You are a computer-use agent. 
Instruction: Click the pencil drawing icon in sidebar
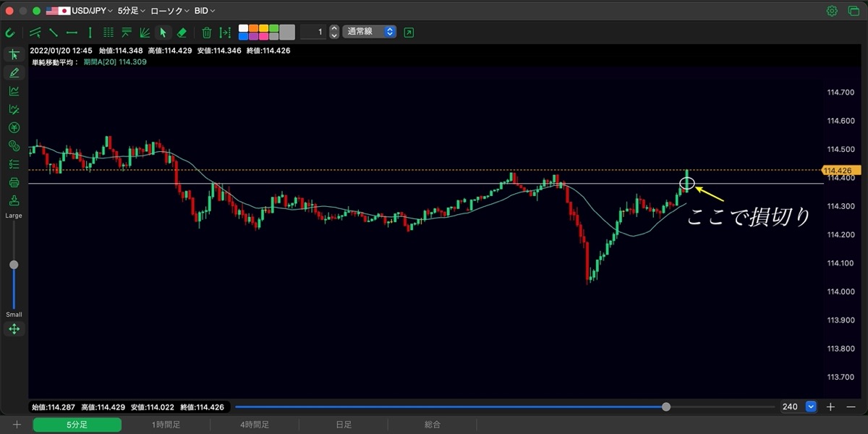tap(14, 73)
